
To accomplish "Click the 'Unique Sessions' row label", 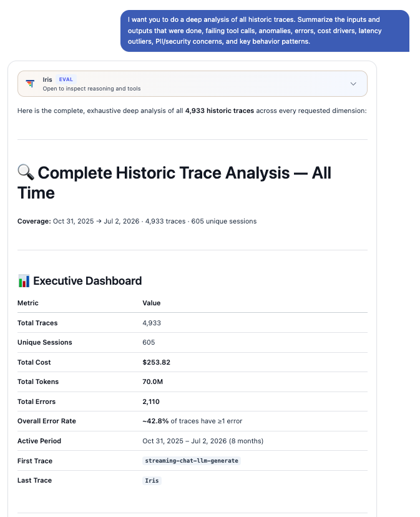I will (x=45, y=343).
